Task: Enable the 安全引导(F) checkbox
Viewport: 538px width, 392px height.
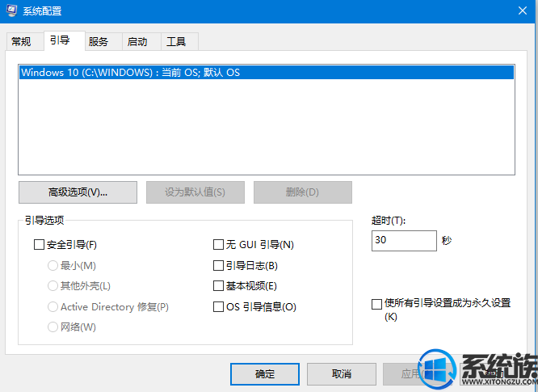Action: [x=39, y=245]
